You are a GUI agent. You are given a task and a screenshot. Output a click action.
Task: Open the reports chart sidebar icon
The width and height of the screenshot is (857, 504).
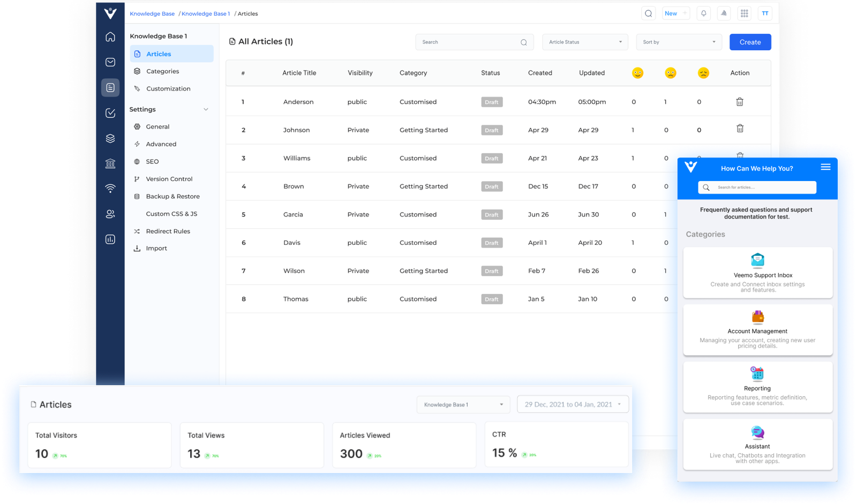pyautogui.click(x=110, y=239)
